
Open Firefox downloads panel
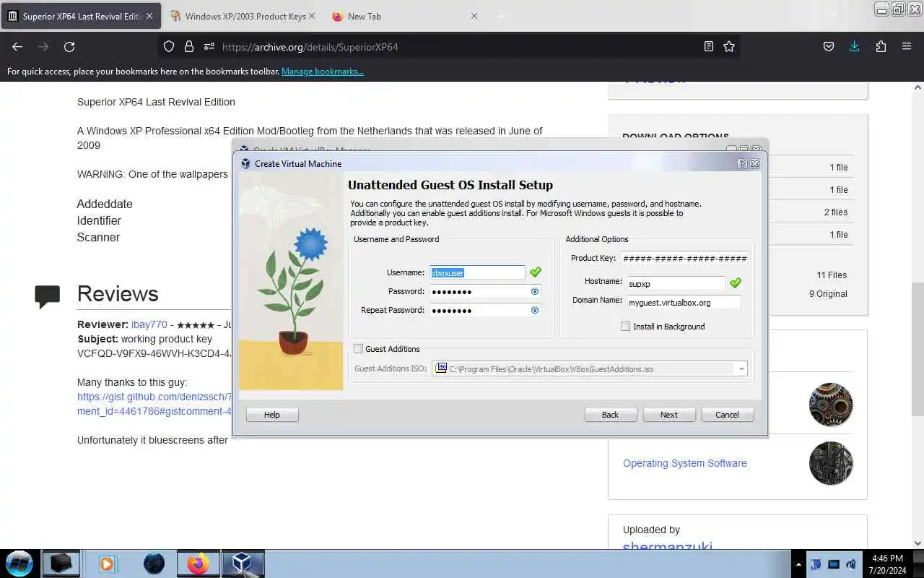(855, 46)
